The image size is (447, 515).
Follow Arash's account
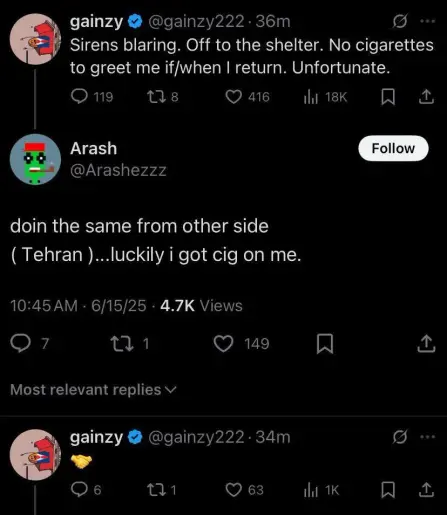(x=393, y=148)
